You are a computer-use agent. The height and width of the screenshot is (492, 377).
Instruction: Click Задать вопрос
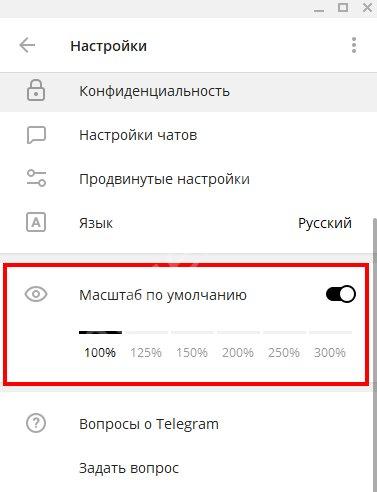(x=129, y=468)
